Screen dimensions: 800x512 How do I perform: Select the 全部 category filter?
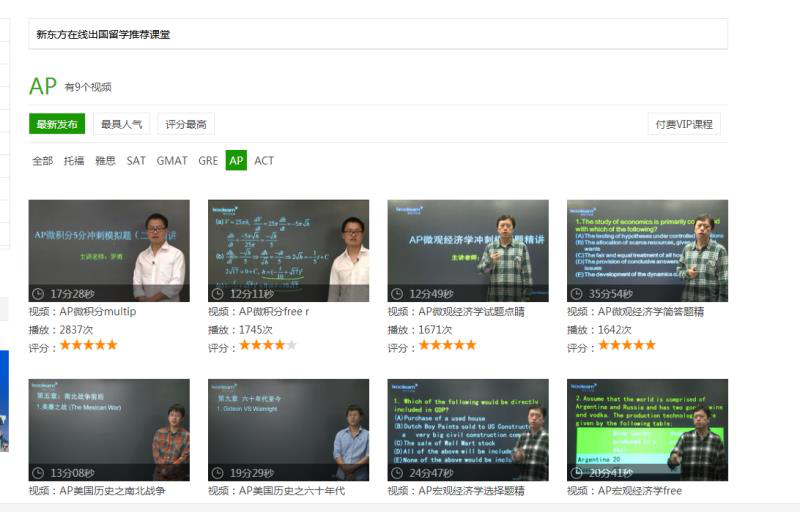click(x=42, y=161)
